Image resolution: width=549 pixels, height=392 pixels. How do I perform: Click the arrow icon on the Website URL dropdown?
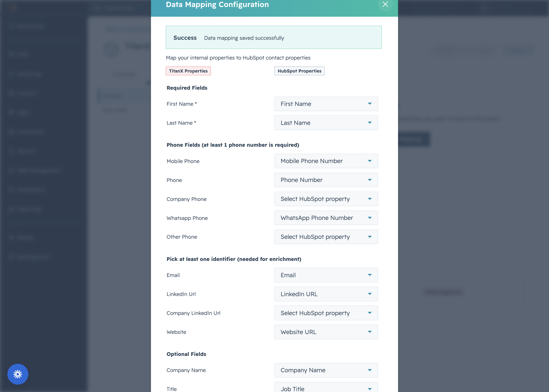[370, 332]
